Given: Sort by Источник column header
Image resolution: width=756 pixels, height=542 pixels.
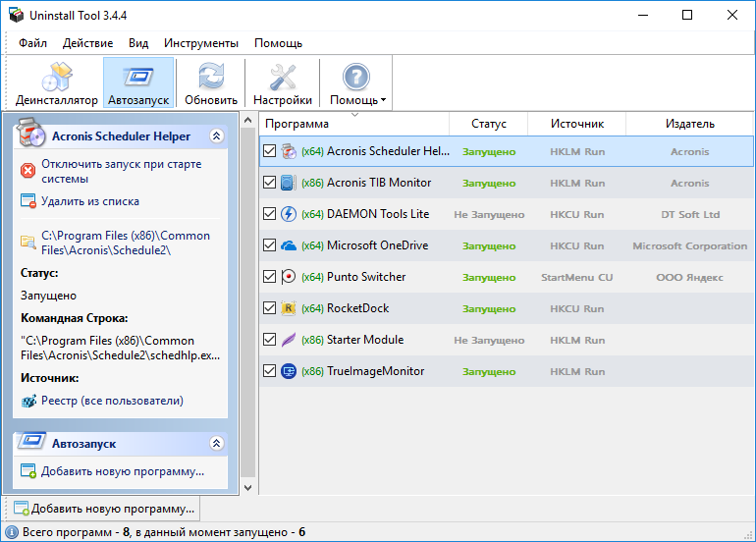Looking at the screenshot, I should (x=576, y=124).
